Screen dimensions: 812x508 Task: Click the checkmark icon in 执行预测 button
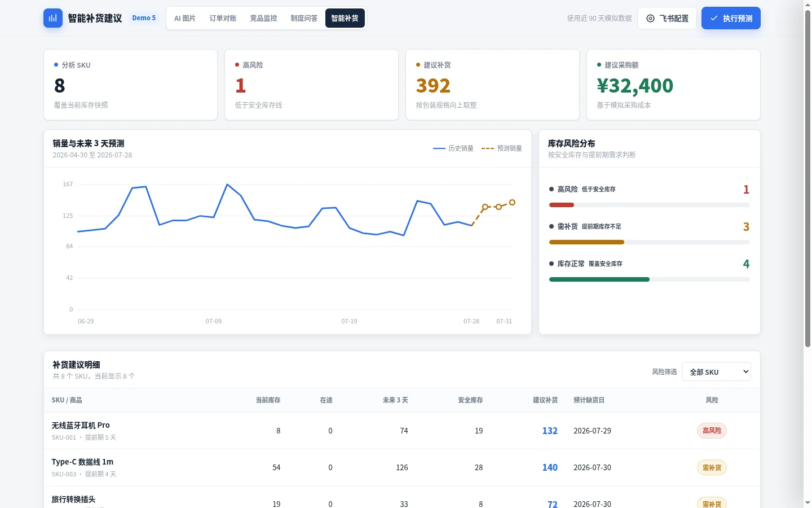pos(714,19)
